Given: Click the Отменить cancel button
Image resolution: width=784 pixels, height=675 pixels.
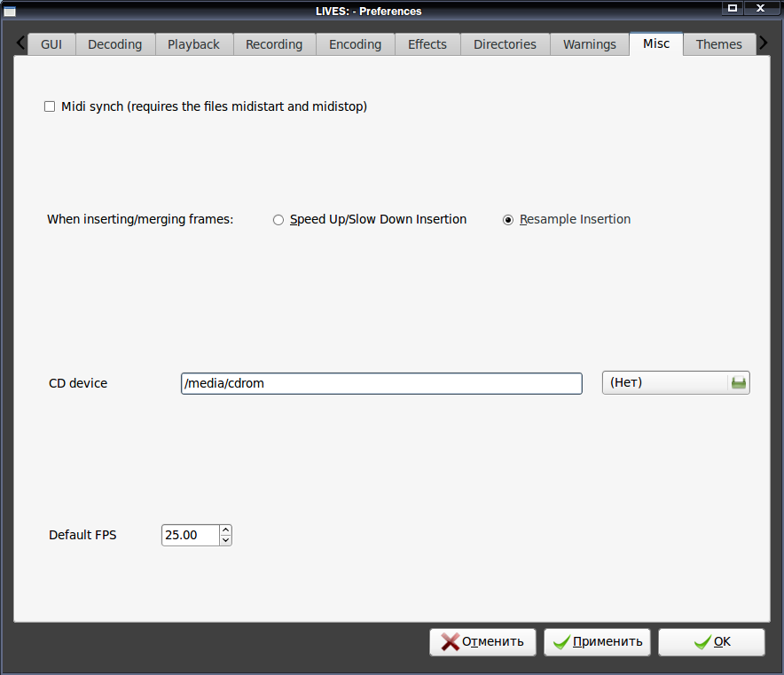Looking at the screenshot, I should point(482,642).
